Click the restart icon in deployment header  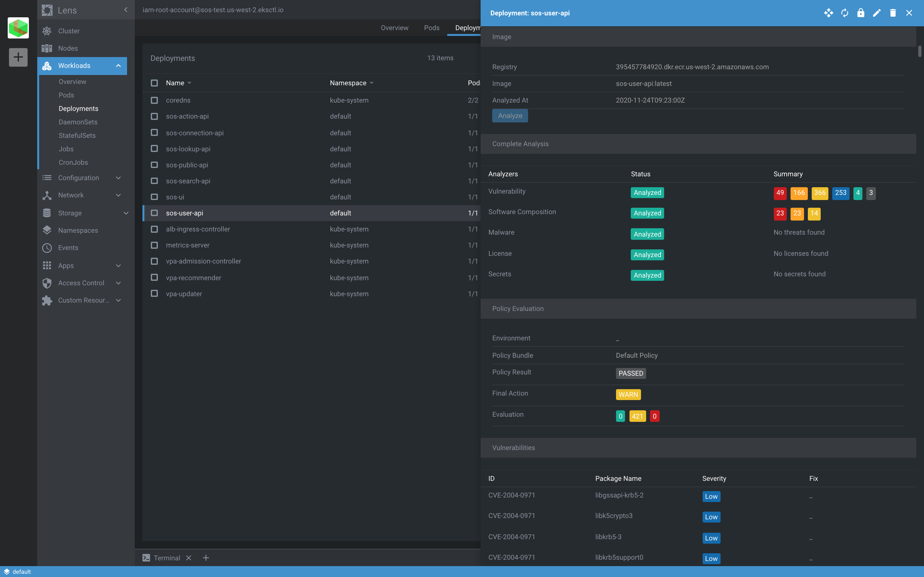(844, 13)
